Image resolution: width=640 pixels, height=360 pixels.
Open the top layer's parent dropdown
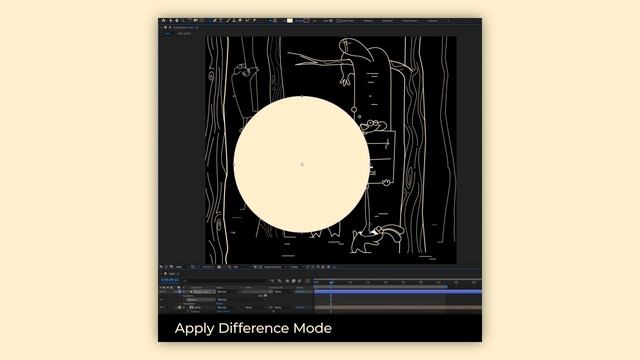pos(283,291)
